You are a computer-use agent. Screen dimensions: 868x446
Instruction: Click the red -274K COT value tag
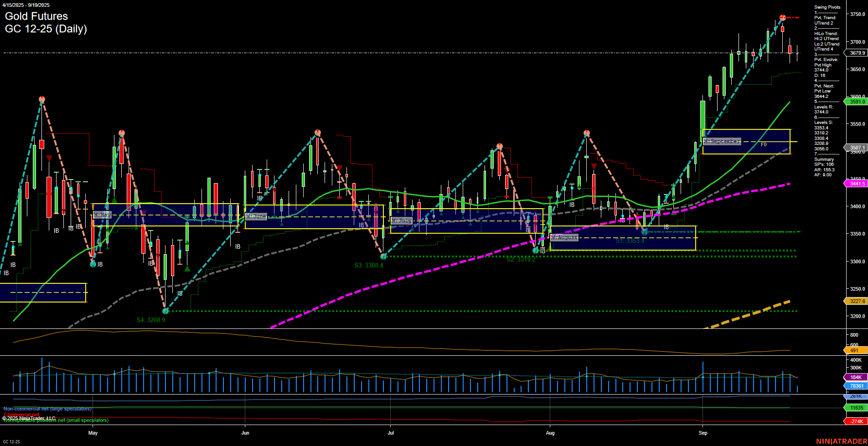coord(857,421)
